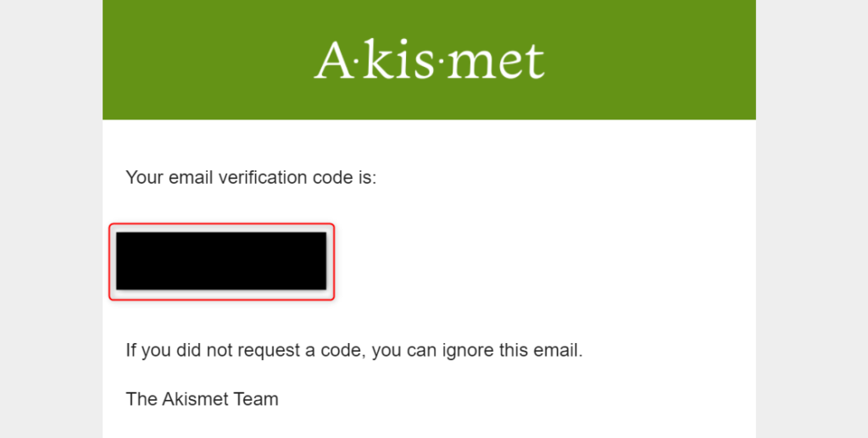Image resolution: width=868 pixels, height=438 pixels.
Task: Click the letter A of the Akismet logo
Action: (332, 59)
